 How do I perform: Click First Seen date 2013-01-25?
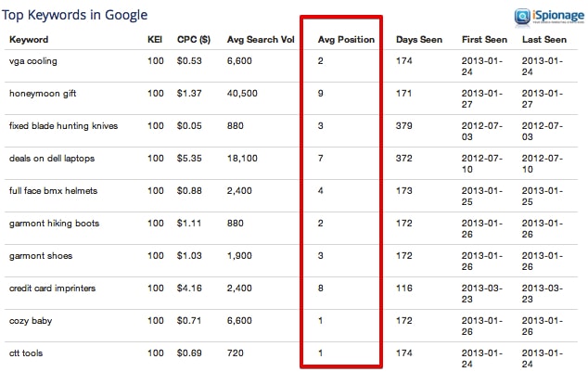tap(482, 196)
